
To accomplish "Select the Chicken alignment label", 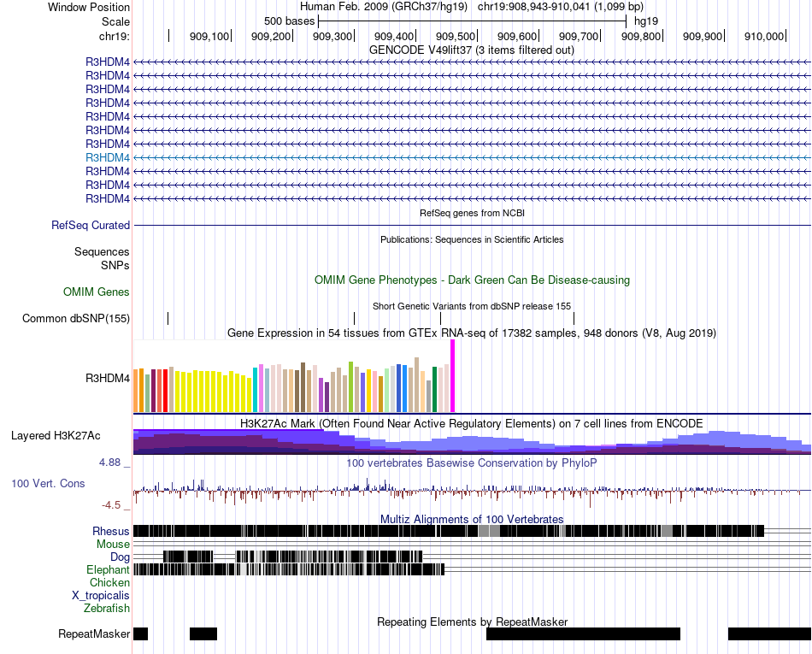I will pos(109,582).
